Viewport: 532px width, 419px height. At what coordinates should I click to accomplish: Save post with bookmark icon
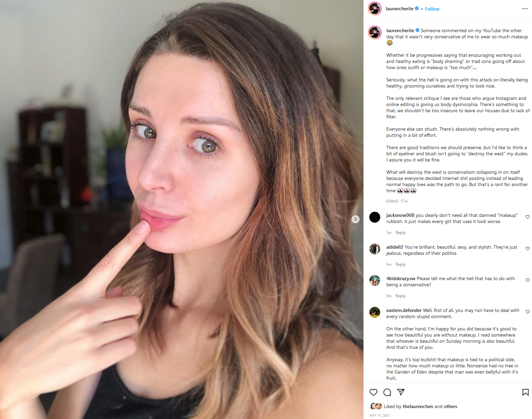[x=526, y=392]
